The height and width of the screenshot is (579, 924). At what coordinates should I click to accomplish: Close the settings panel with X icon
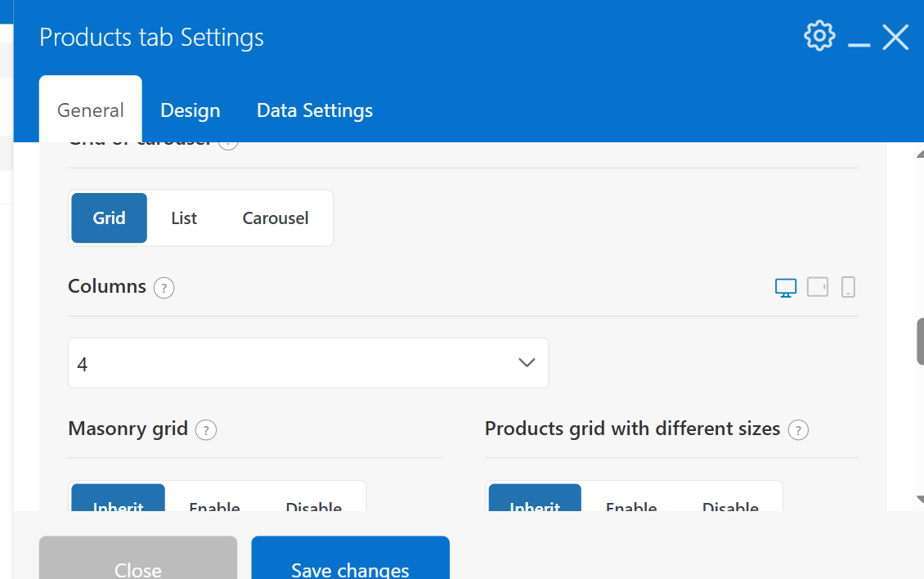pyautogui.click(x=895, y=37)
